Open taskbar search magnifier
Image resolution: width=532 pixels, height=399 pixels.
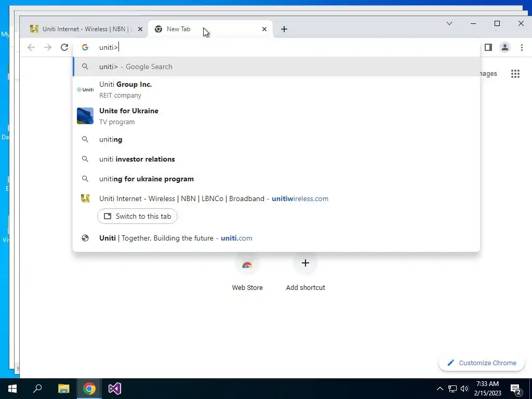[37, 389]
